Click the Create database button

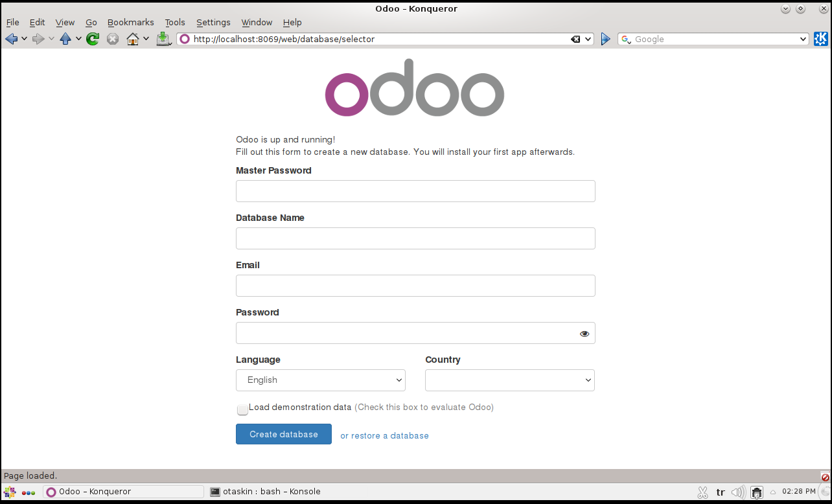(x=284, y=434)
